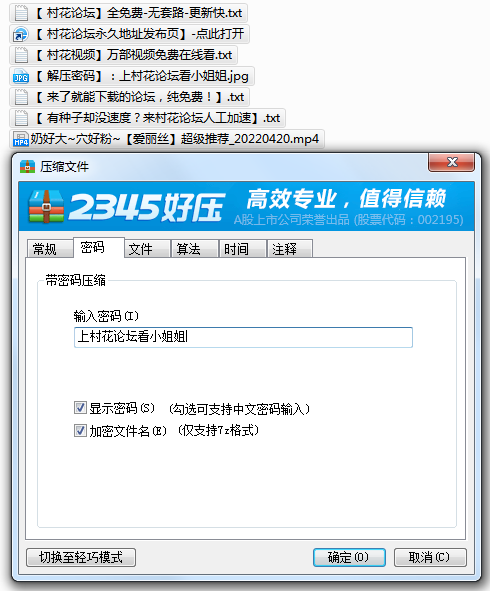Viewport: 490px width, 591px height.
Task: Close the 压缩文件 dialog window
Action: (x=451, y=162)
